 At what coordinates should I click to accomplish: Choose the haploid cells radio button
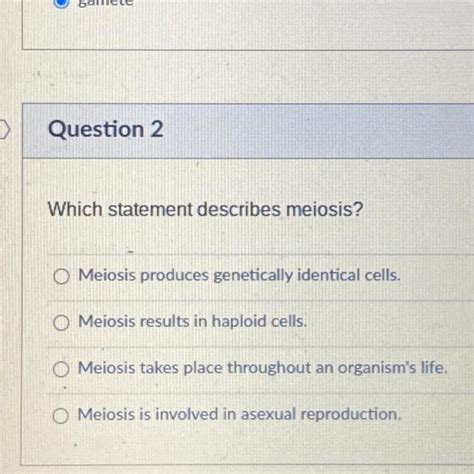pos(61,323)
